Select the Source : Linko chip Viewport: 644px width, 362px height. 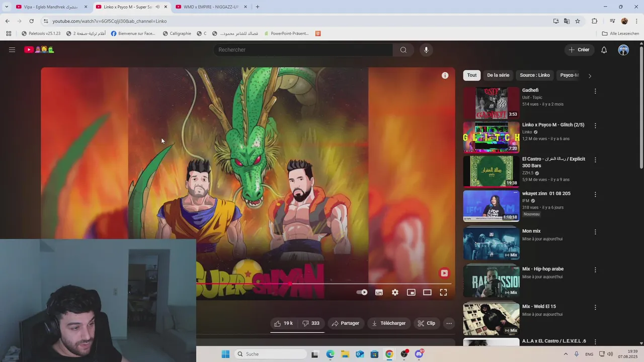click(535, 75)
